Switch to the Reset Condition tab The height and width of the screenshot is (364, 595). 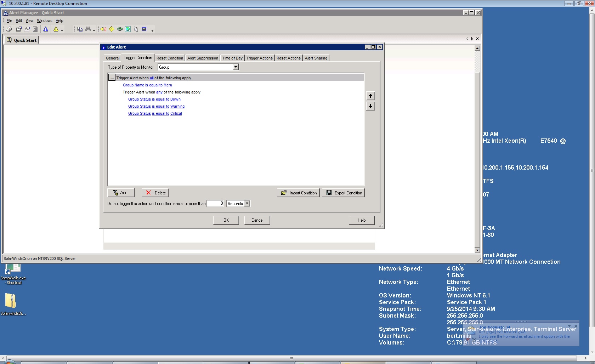[x=170, y=58]
